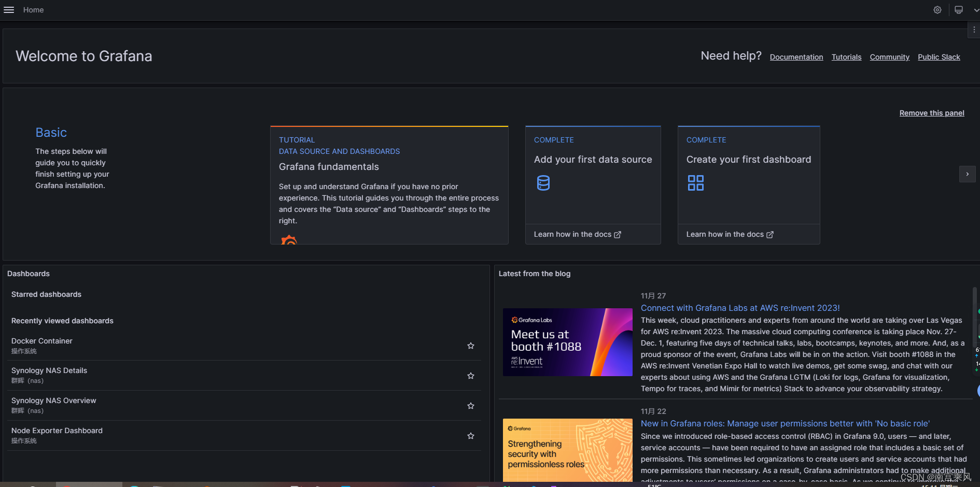The image size is (980, 487).
Task: Expand the top-right chevron dropdown
Action: tap(976, 10)
